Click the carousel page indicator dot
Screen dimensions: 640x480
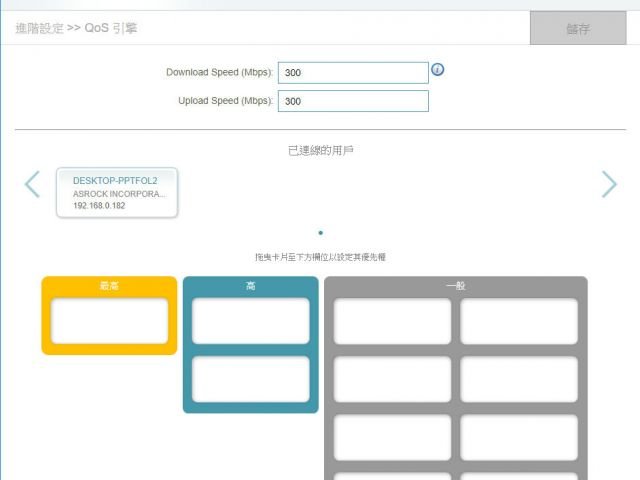pos(320,233)
